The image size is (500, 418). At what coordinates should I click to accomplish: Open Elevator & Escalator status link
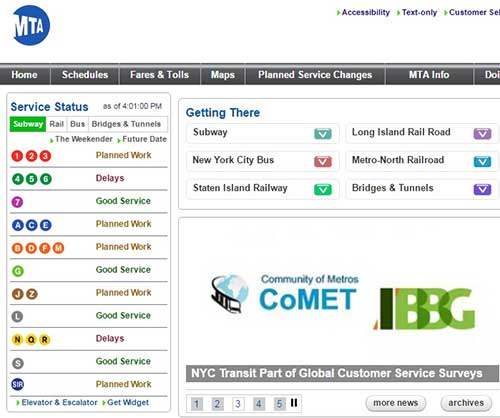[x=59, y=402]
